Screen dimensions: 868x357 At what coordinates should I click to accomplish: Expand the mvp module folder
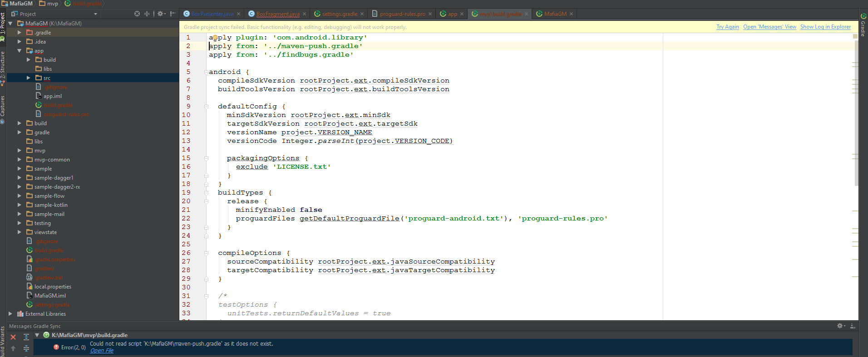tap(19, 151)
